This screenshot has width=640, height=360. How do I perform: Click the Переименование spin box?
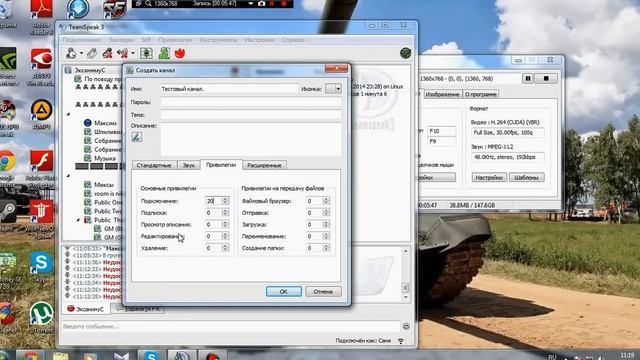tap(318, 236)
